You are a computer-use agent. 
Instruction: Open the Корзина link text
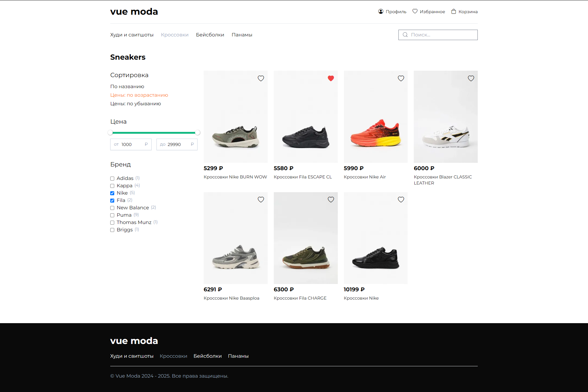click(x=468, y=12)
